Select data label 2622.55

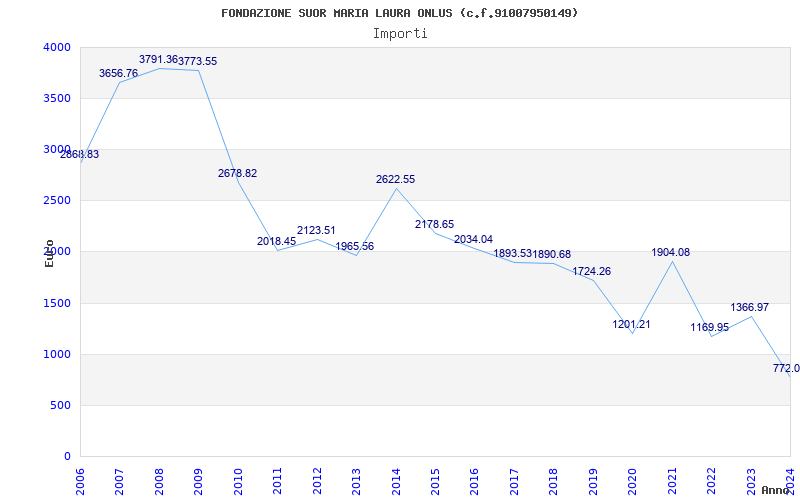[x=395, y=180]
